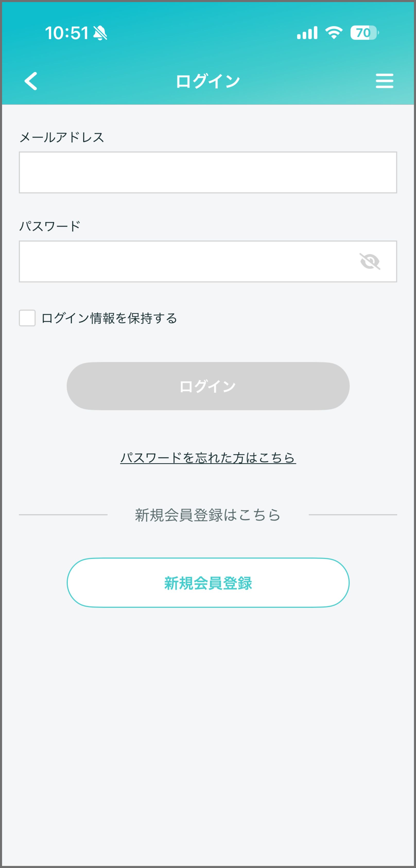Tap the 新規会員登録 button

click(208, 583)
